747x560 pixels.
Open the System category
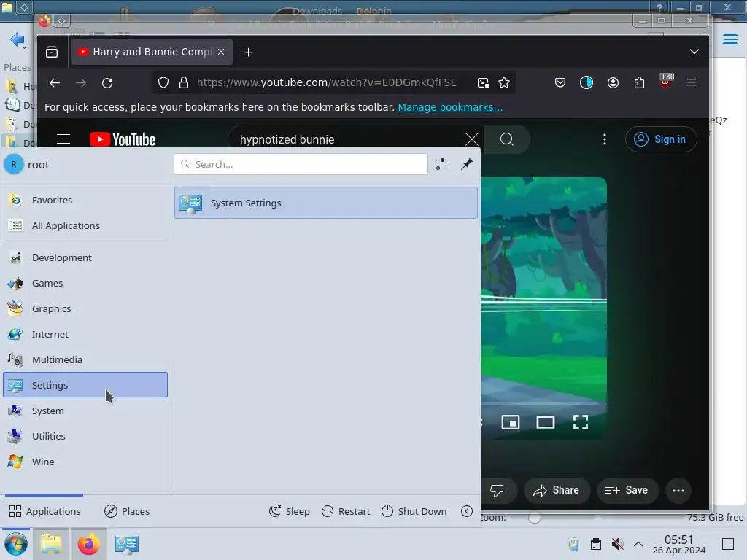[x=86, y=411]
